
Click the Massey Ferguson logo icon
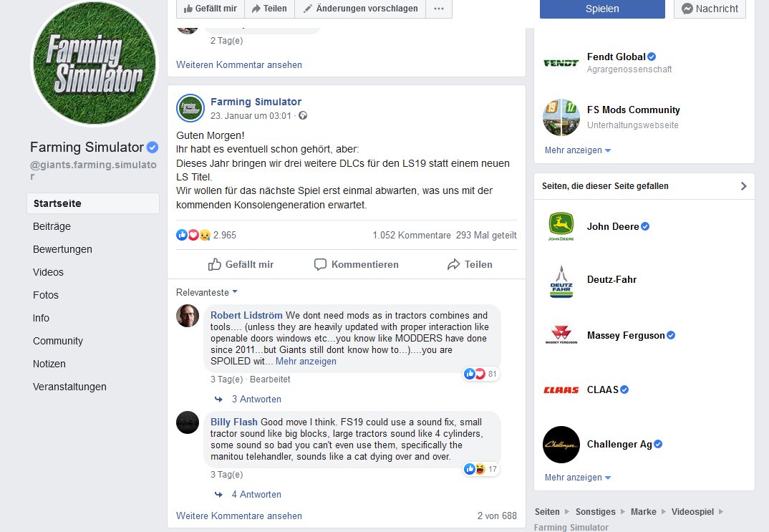point(561,335)
